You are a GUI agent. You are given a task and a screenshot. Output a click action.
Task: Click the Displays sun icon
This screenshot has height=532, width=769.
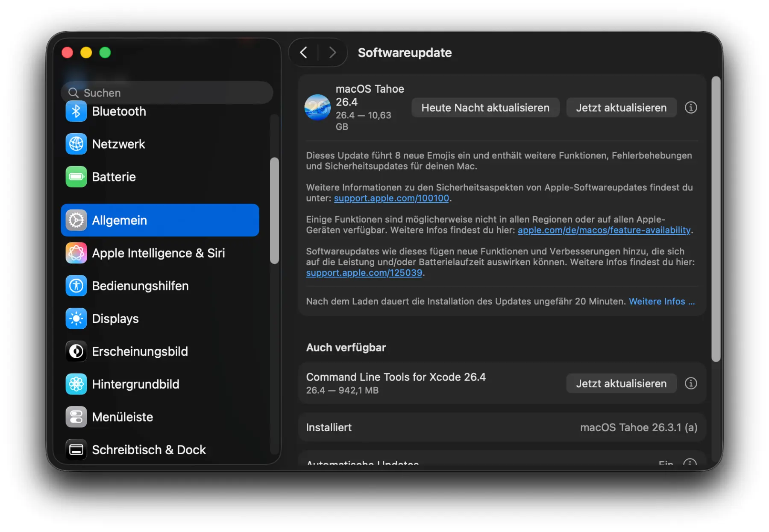click(76, 319)
